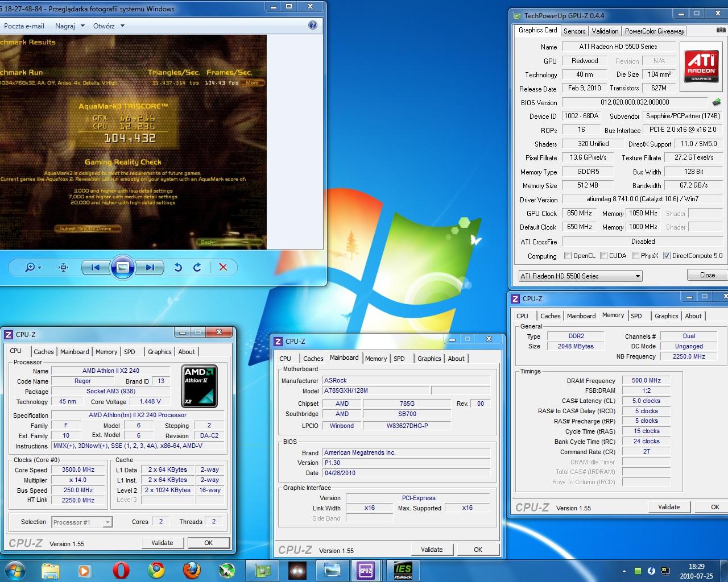The height and width of the screenshot is (582, 728).
Task: Open the photo viewer help icon
Action: pos(312,26)
